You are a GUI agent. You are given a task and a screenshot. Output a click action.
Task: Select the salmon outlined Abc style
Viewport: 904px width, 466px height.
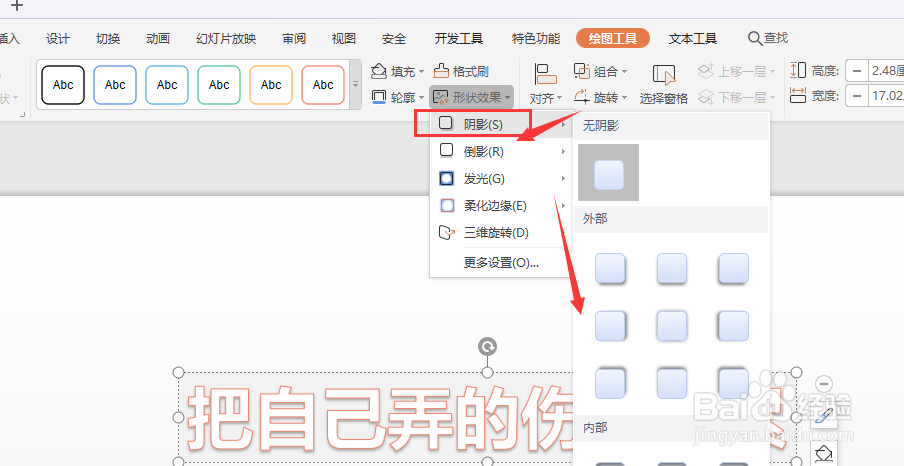click(323, 85)
